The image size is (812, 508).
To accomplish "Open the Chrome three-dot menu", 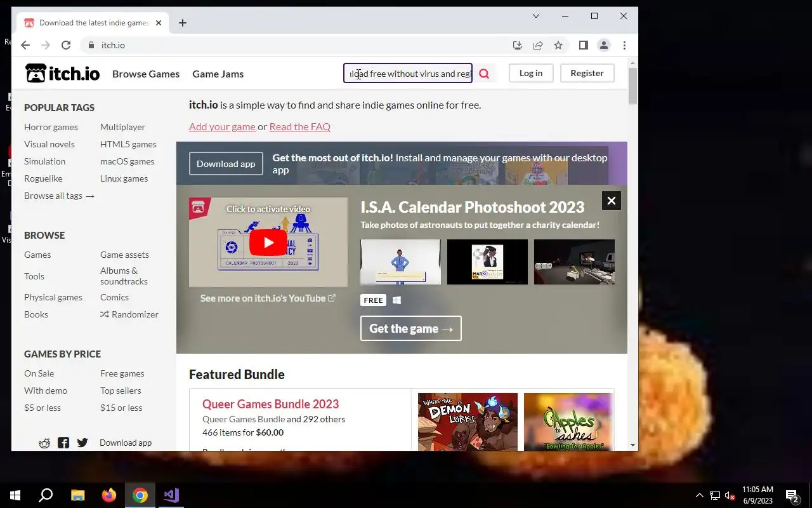I will coord(625,45).
